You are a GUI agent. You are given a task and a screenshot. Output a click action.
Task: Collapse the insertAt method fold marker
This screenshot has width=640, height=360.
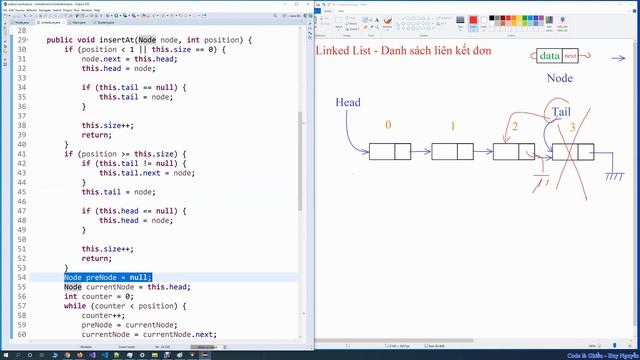pos(27,40)
